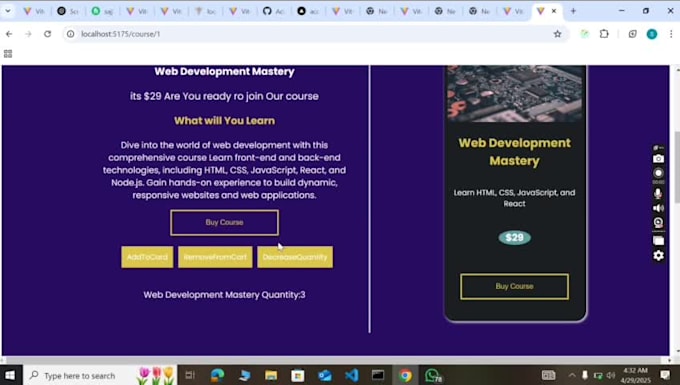Click the 'Web Development Mastery Quantity:3' text
This screenshot has width=680, height=385.
[x=224, y=295]
